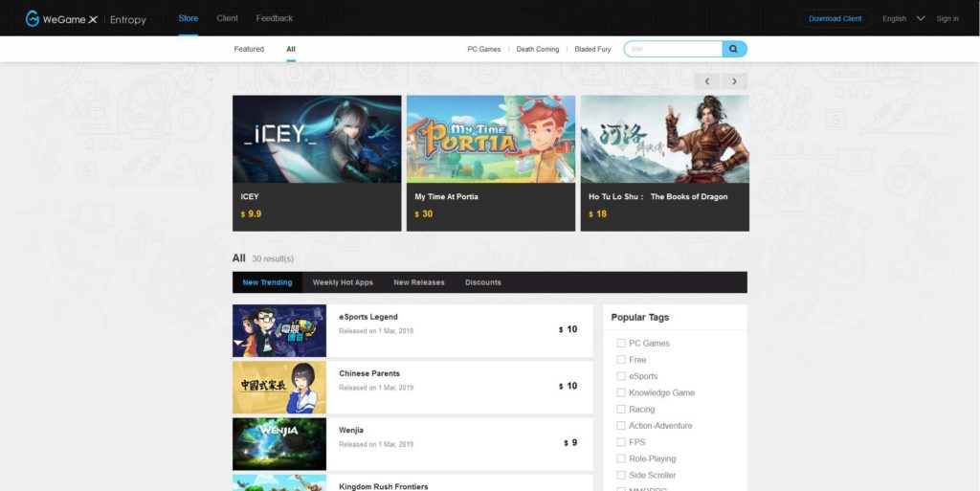The height and width of the screenshot is (491, 980).
Task: Open the Wenjia thumbnail
Action: pos(279,444)
